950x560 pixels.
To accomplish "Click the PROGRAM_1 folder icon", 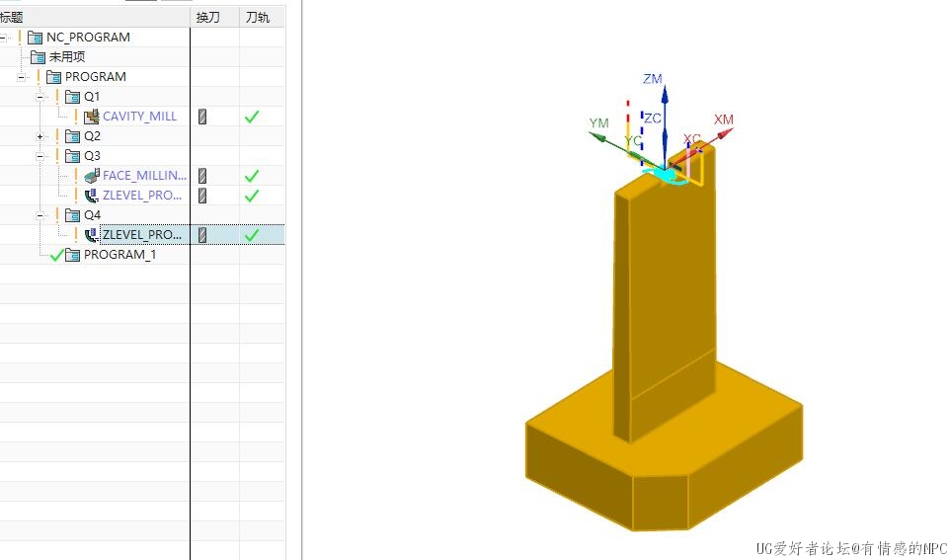I will [73, 255].
